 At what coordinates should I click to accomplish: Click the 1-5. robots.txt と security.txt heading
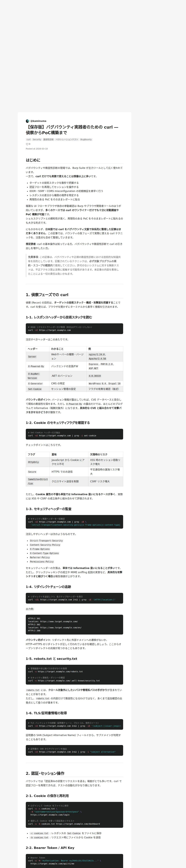point(51,659)
